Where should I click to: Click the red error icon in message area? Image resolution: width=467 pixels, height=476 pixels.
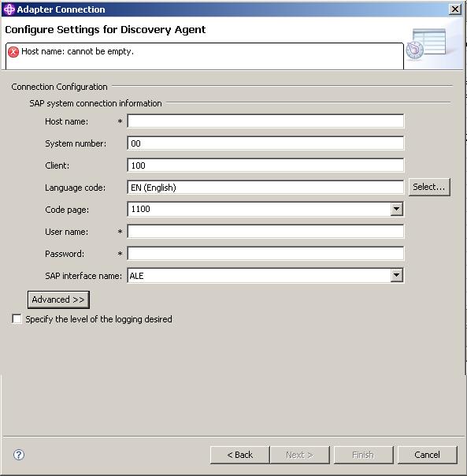(x=13, y=51)
